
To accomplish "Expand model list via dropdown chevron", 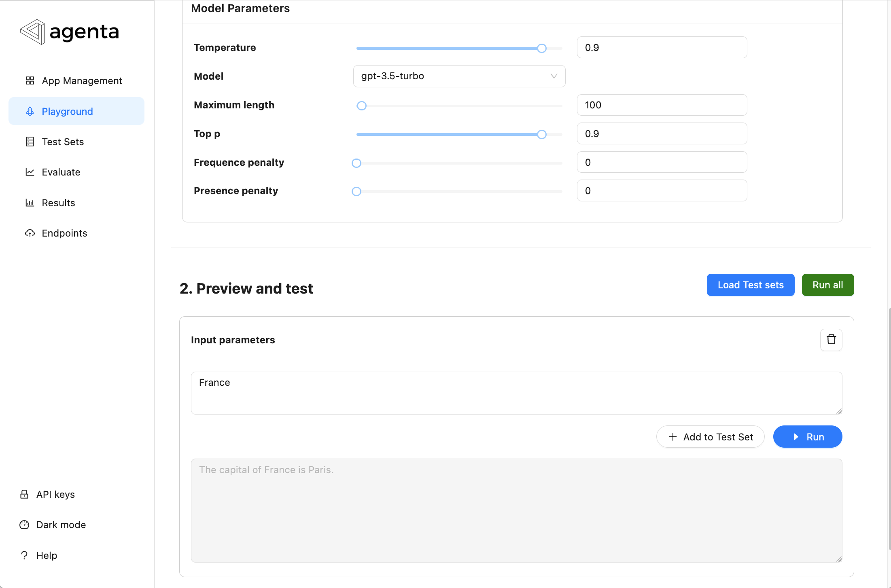I will click(x=554, y=76).
